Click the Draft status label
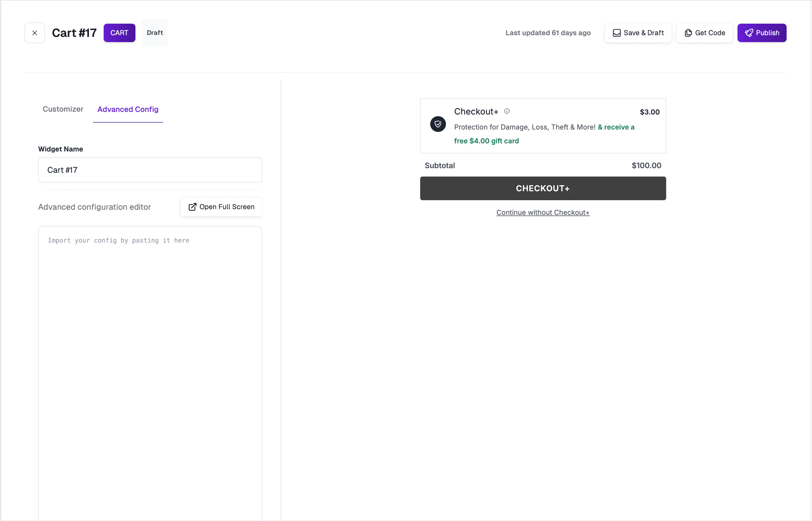Screen dimensions: 812x521 click(x=155, y=33)
